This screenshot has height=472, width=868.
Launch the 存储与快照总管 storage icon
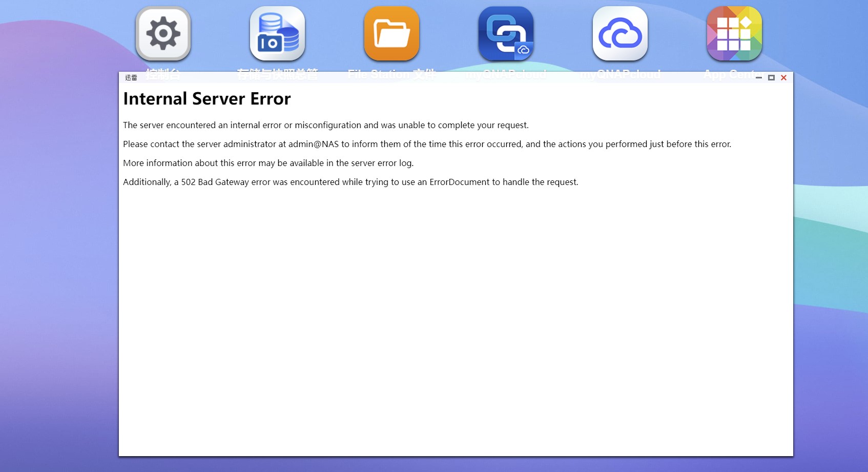tap(277, 34)
